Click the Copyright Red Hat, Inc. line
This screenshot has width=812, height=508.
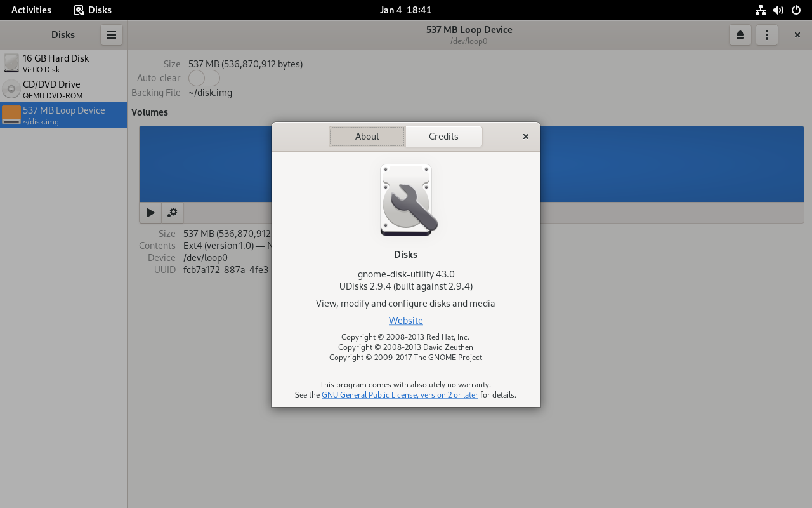click(x=405, y=337)
